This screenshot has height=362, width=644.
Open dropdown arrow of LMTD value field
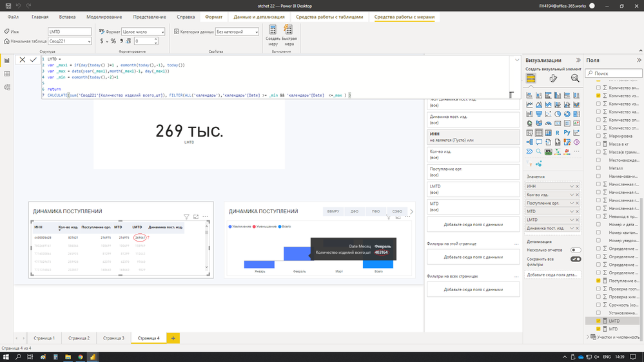(571, 220)
